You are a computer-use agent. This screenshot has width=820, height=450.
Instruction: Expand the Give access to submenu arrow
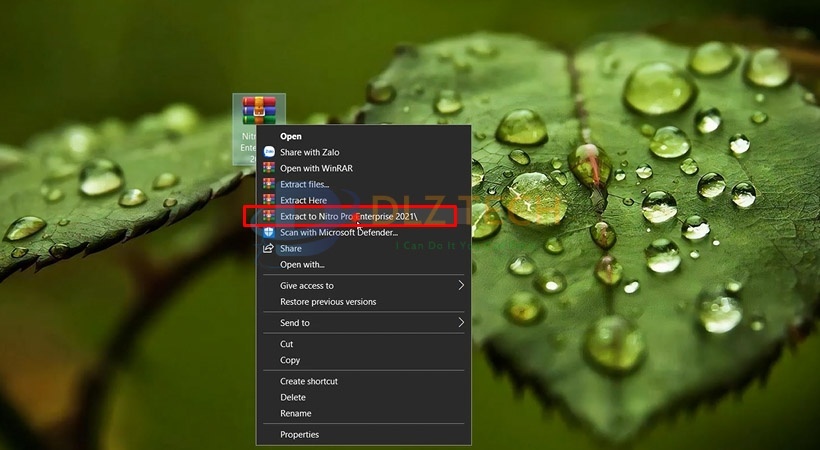click(x=461, y=285)
